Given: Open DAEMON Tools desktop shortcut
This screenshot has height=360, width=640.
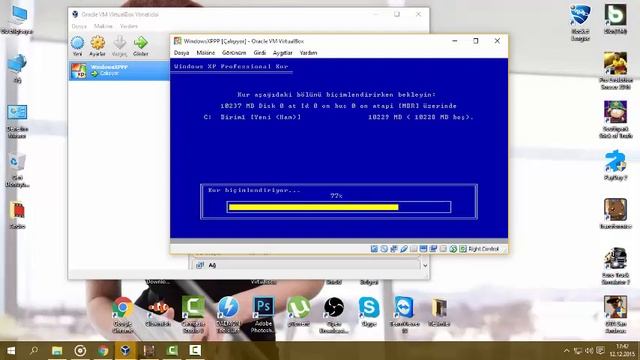Looking at the screenshot, I should (x=228, y=315).
